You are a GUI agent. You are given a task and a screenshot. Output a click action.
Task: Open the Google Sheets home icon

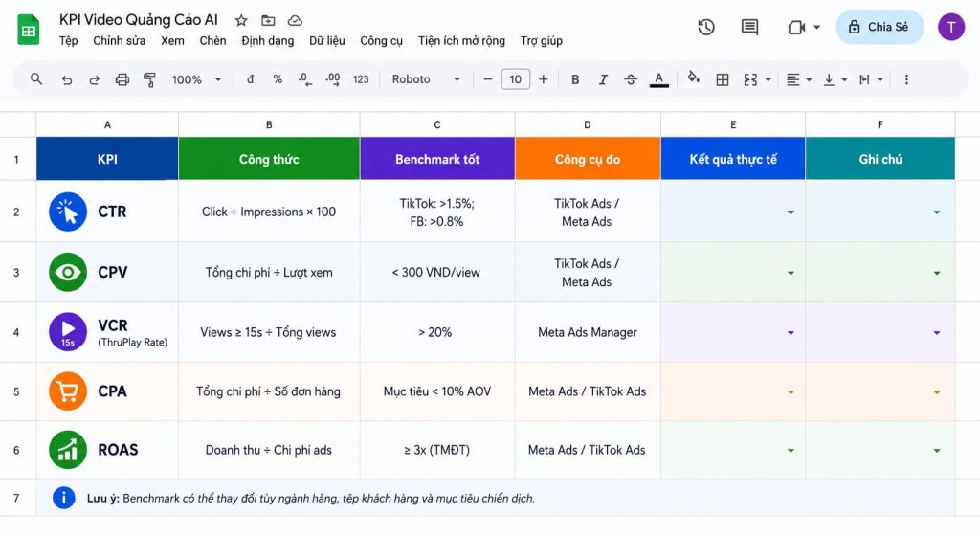[28, 30]
